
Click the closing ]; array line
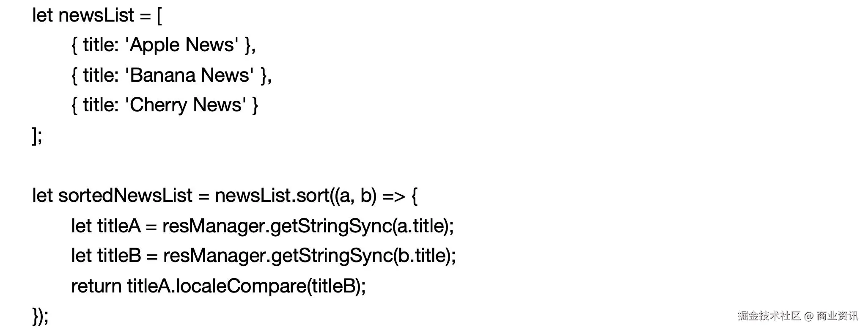tap(37, 136)
